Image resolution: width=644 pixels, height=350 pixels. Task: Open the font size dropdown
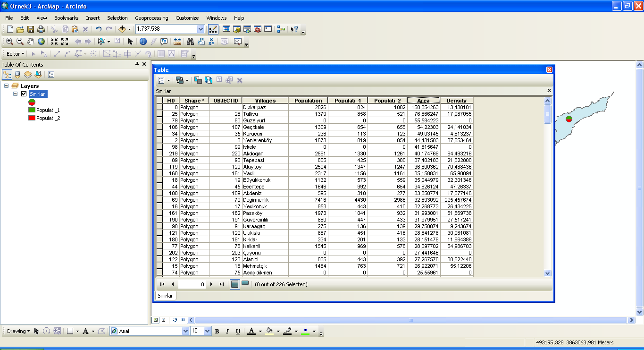point(207,331)
